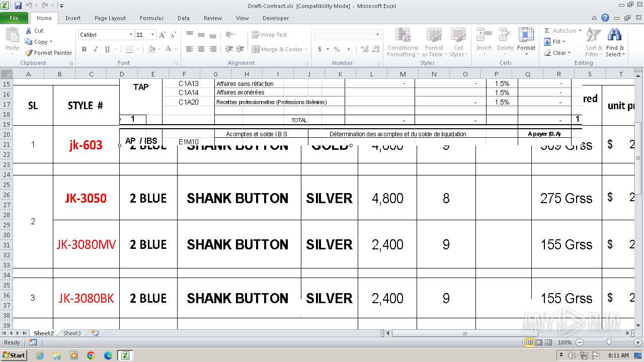Increase the cell indent
The height and width of the screenshot is (362, 644).
(240, 49)
